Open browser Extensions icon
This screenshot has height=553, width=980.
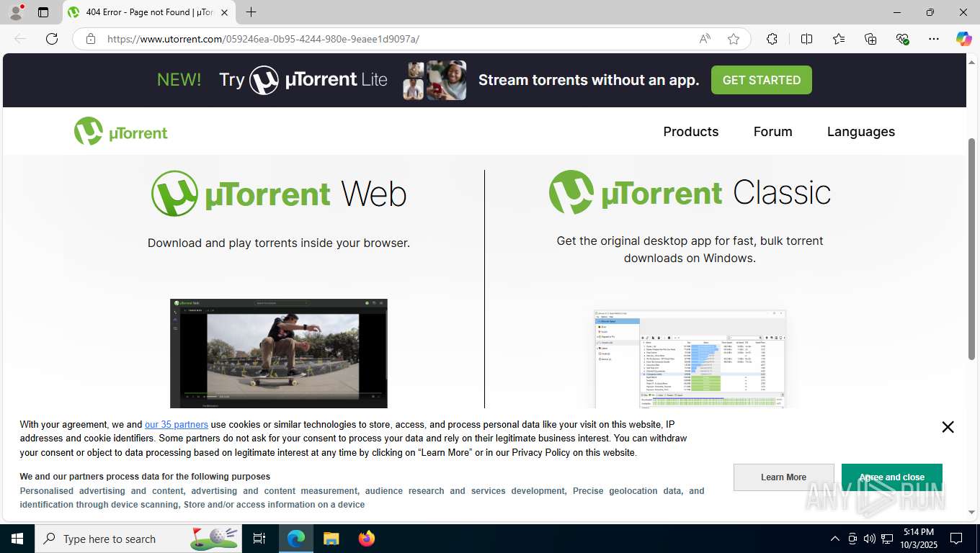(x=772, y=39)
